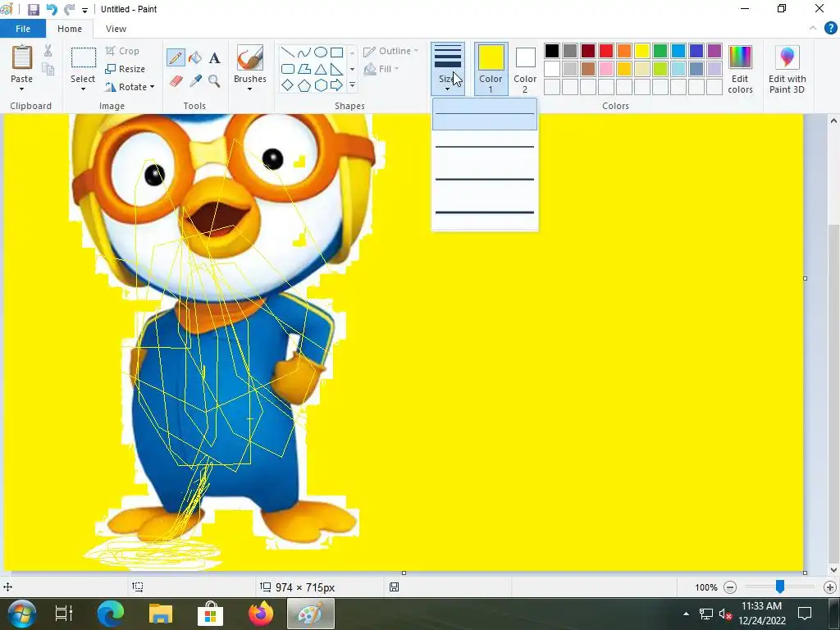Image resolution: width=840 pixels, height=630 pixels.
Task: Pick the green palette color
Action: point(660,51)
